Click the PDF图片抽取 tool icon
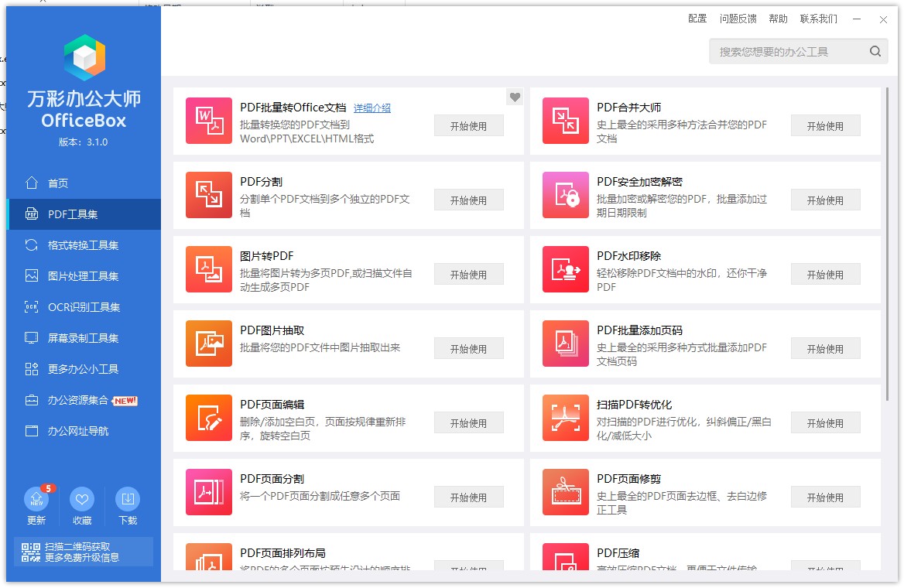The image size is (904, 588). click(209, 344)
